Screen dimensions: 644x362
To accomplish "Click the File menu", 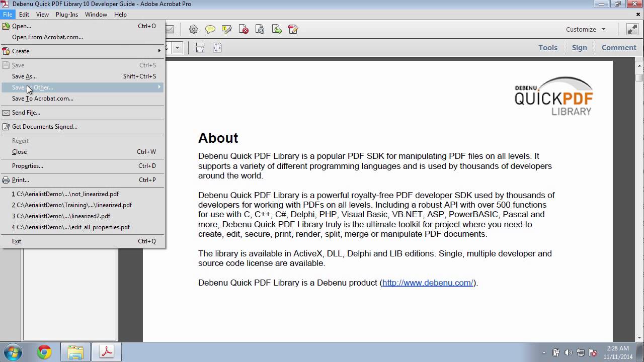I will 7,15.
